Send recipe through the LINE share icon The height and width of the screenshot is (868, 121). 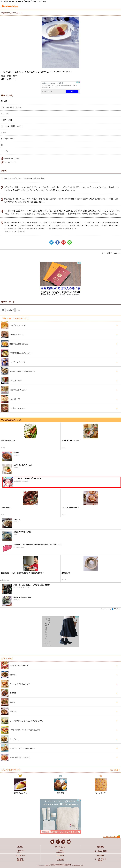tap(69, 242)
